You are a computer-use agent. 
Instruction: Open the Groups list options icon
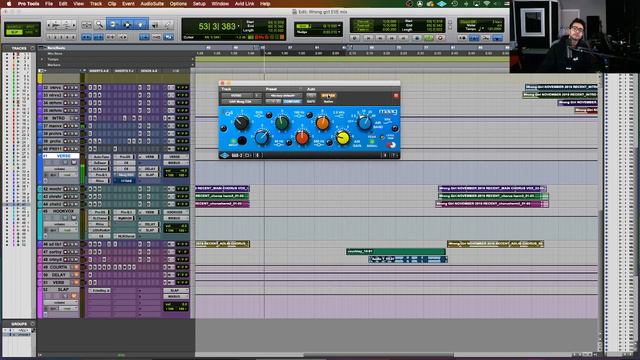coord(33,324)
